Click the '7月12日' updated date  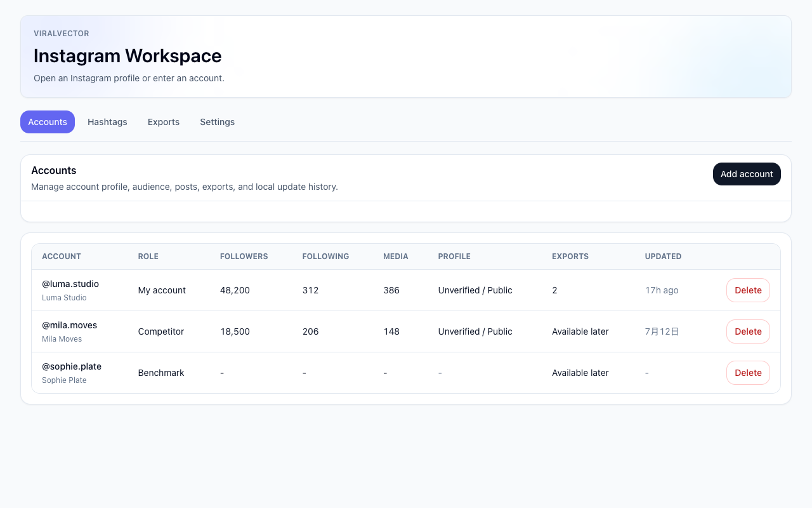pos(662,331)
